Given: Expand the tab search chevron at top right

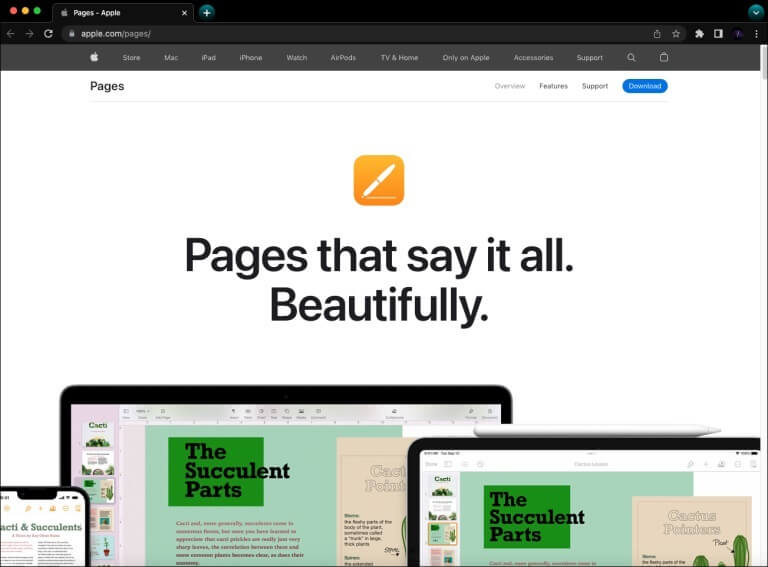Looking at the screenshot, I should (x=756, y=12).
